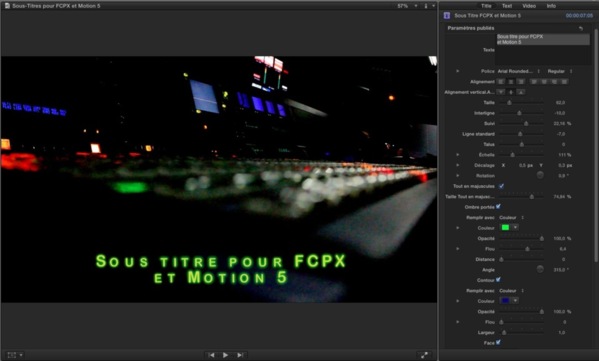Expand the Contour Flou disclosure triangle
Viewport: 599px width, 361px height.
[x=458, y=322]
